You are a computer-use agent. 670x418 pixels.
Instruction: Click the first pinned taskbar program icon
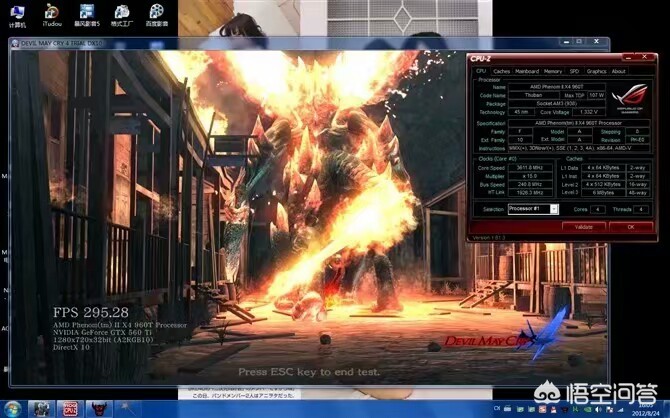(x=41, y=409)
